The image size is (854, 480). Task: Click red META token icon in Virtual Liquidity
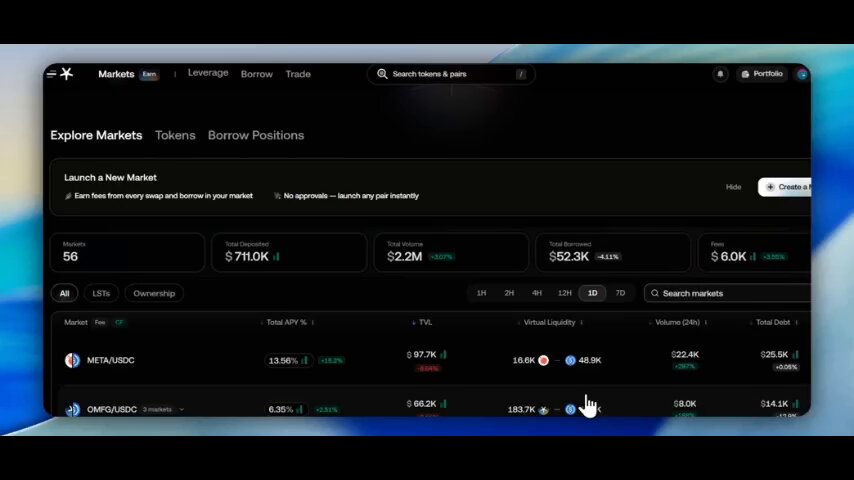pyautogui.click(x=543, y=360)
